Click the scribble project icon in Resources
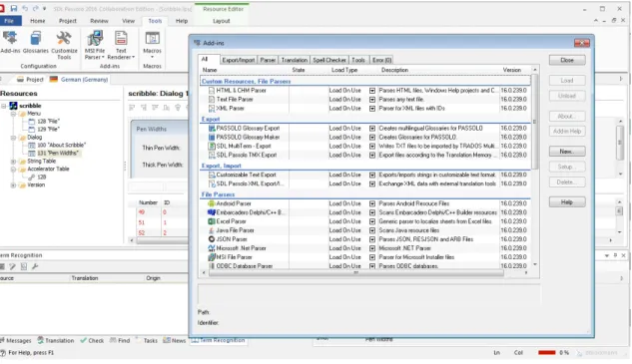The image size is (632, 364). tap(13, 106)
